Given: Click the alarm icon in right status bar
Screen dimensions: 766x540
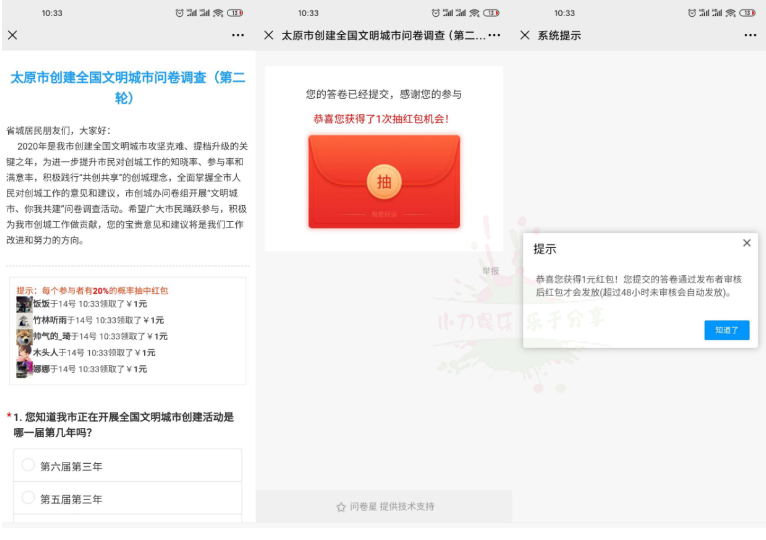Looking at the screenshot, I should pos(692,13).
